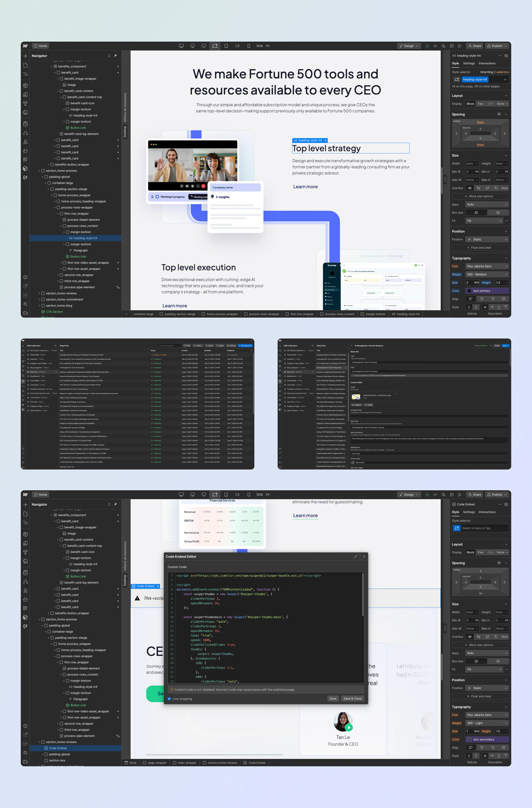Screen dimensions: 532x808
Task: Click CMS database icon in top Designer sidebar
Action: [25, 124]
